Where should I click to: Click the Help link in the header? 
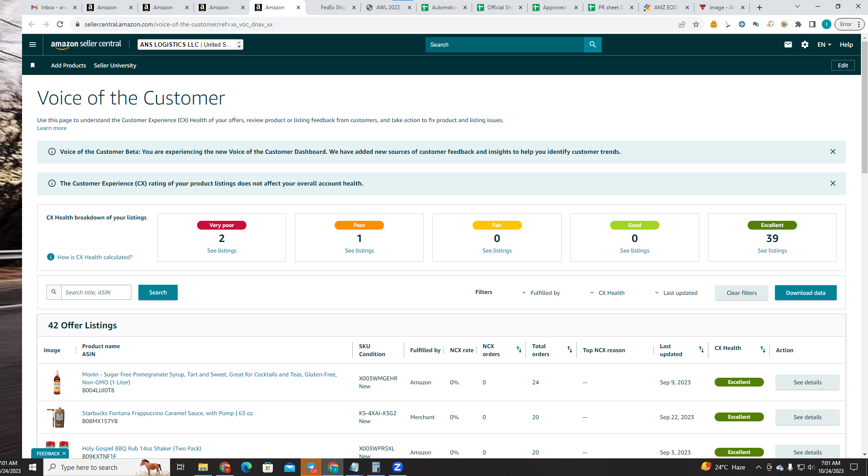point(846,45)
